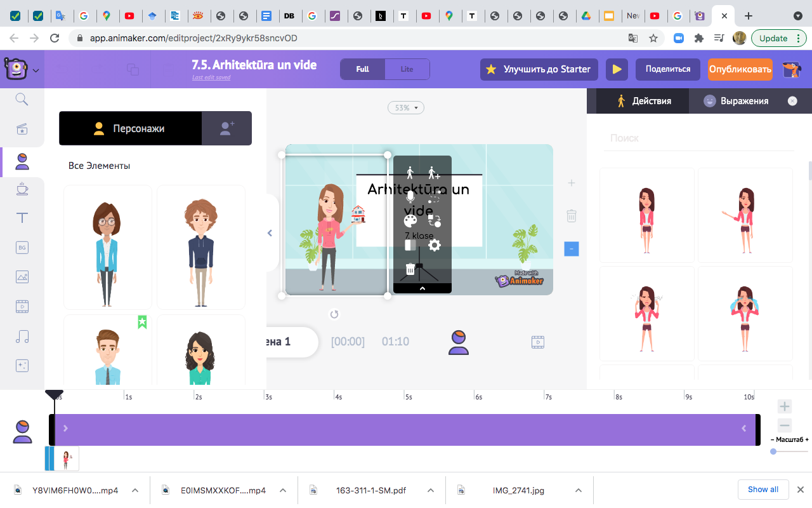Open the color palette icon in popup
The width and height of the screenshot is (812, 508).
[x=410, y=221]
